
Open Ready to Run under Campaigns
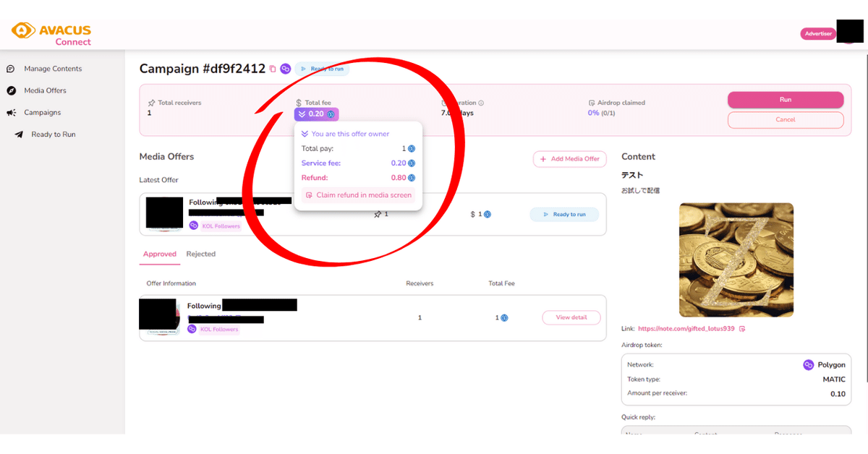click(53, 134)
